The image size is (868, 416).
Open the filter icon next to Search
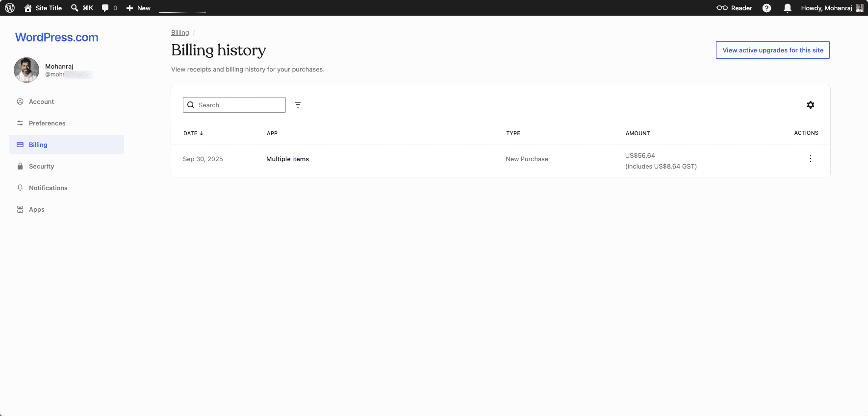coord(298,105)
